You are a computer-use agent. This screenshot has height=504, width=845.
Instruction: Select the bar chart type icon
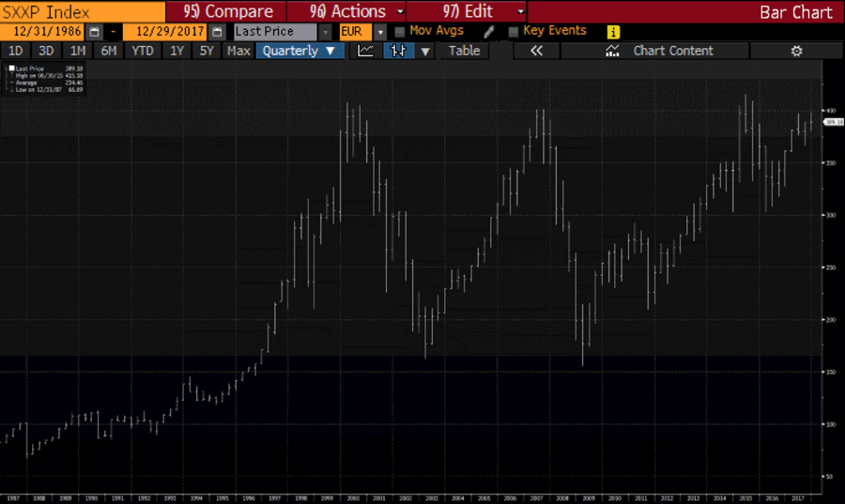click(x=398, y=51)
